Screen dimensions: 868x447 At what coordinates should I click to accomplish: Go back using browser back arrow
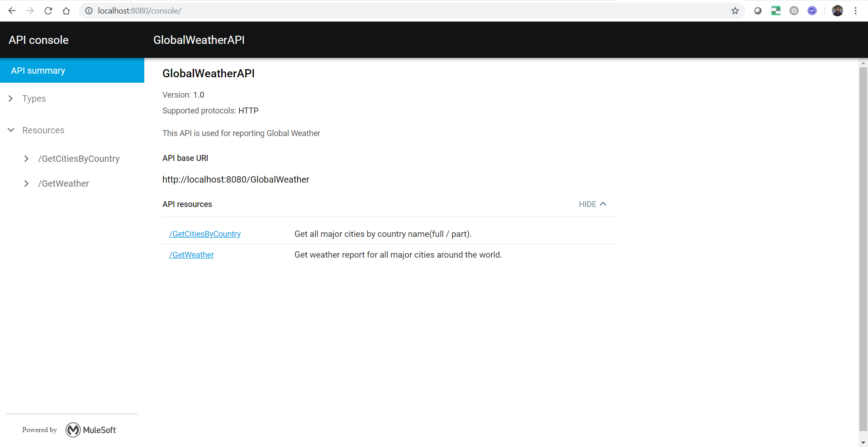[12, 11]
